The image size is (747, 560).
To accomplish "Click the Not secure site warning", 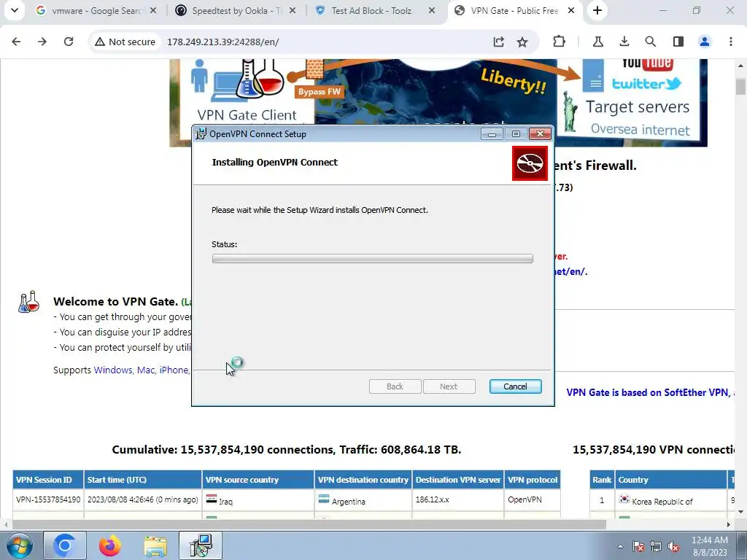I will click(125, 42).
